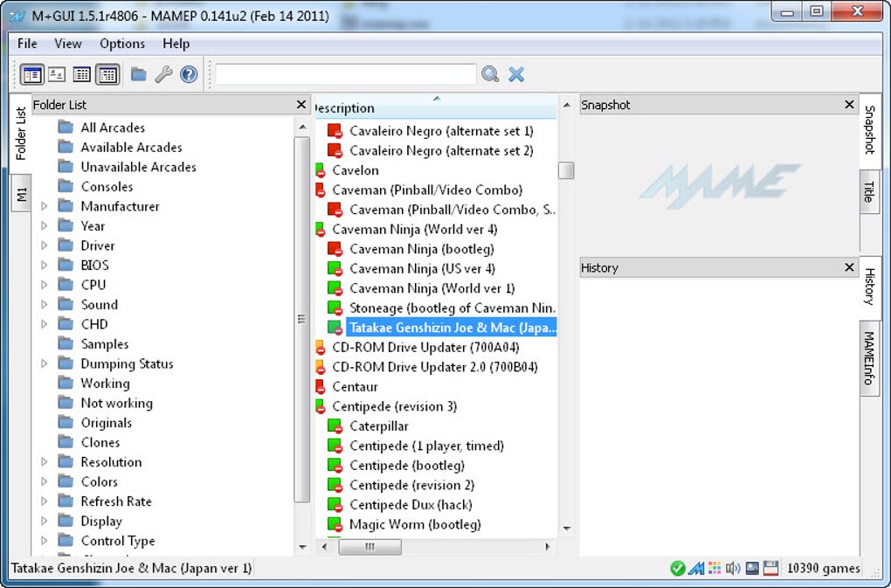
Task: Toggle the grouped details view icon
Action: (x=107, y=74)
